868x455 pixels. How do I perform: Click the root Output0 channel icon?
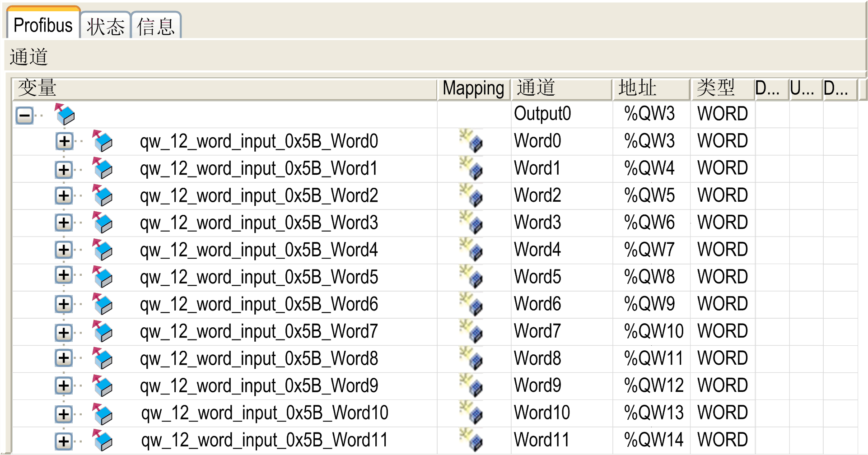(x=65, y=115)
